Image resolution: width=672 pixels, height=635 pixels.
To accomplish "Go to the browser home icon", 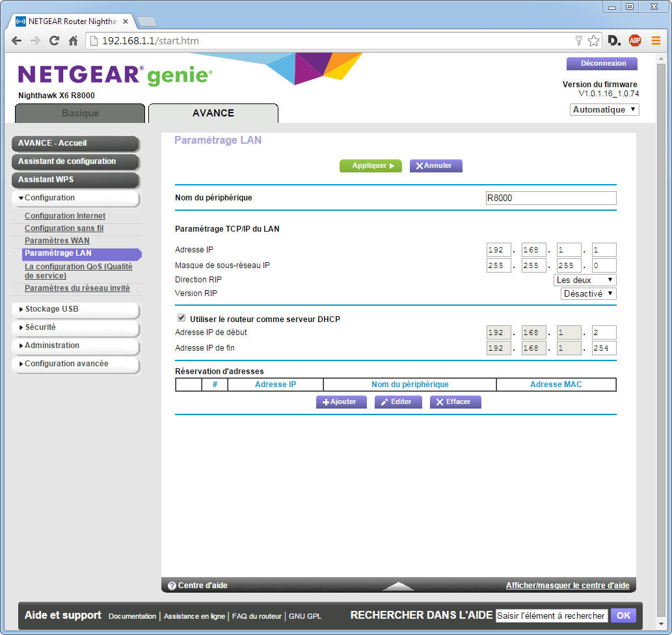I will (x=74, y=41).
